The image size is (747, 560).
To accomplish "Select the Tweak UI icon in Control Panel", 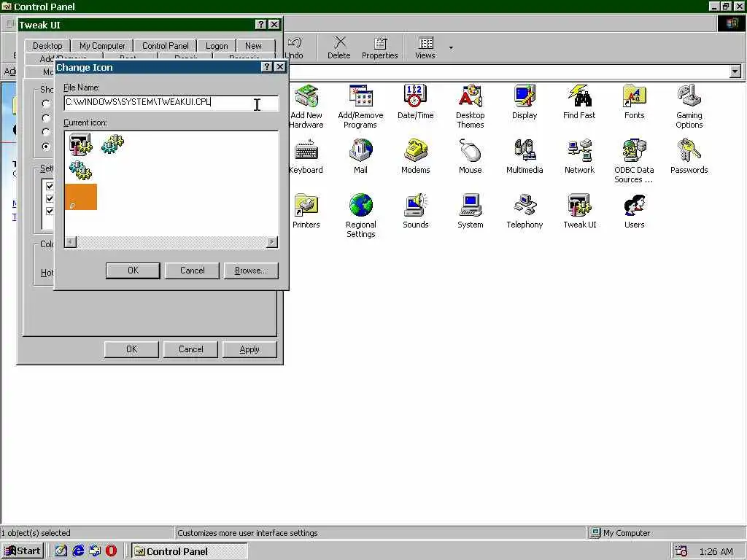I will [579, 211].
